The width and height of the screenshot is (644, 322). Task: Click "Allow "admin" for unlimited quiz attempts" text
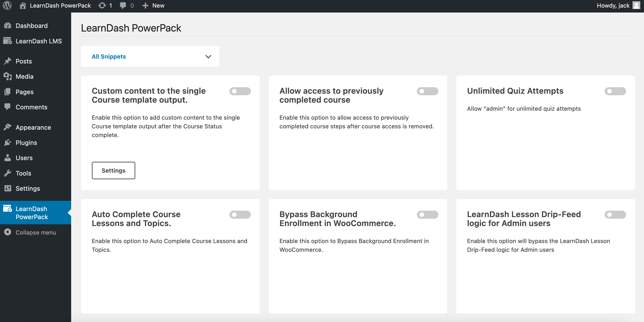pos(524,108)
